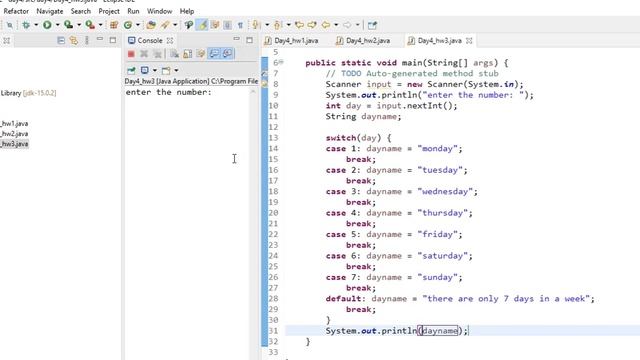Select _hw2.java in Package Explorer
This screenshot has width=640, height=360.
coord(14,134)
